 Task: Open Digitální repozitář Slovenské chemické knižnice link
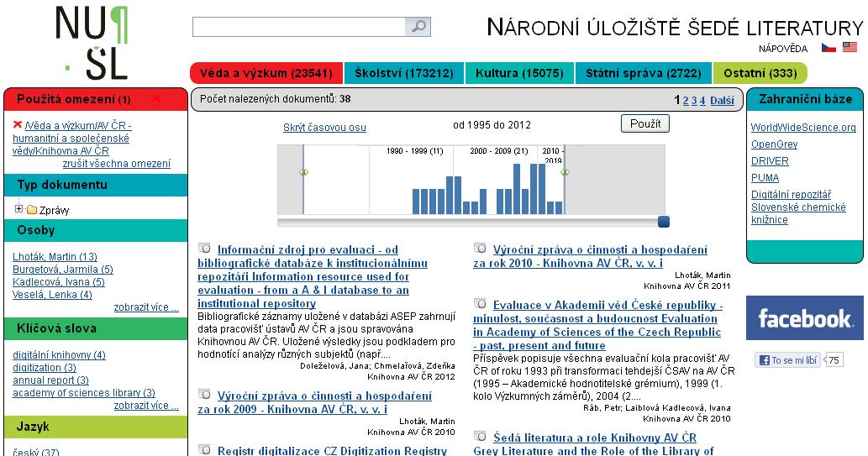798,207
